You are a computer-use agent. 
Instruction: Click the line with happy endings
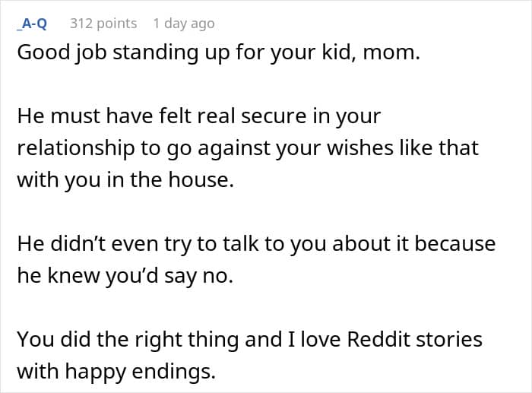[116, 371]
